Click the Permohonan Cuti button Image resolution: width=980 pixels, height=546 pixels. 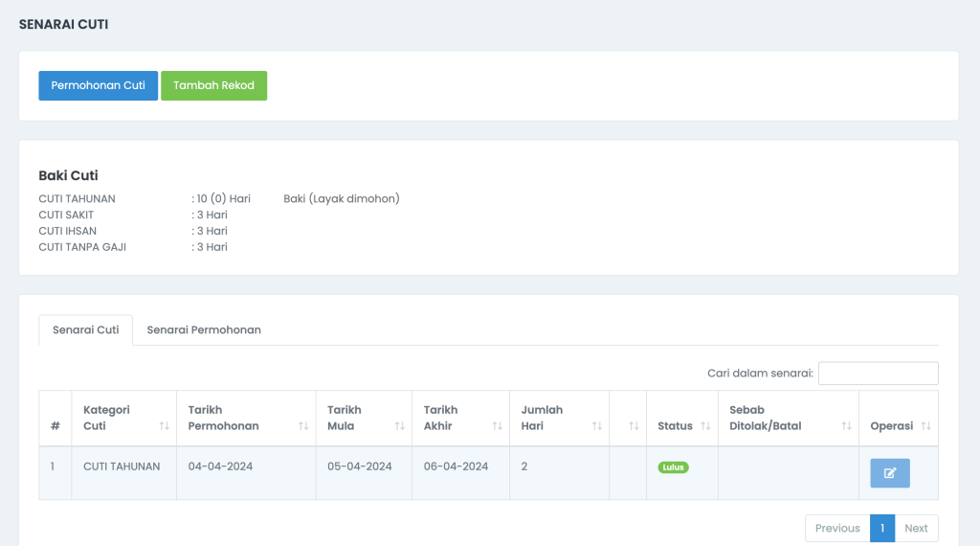point(99,85)
